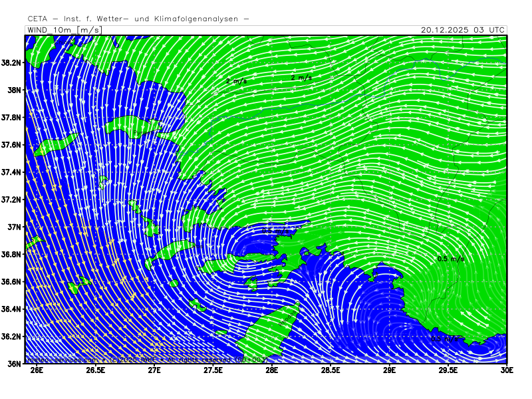Screen dimensions: 532x399
Task: Click the model run footer text
Action: (146, 360)
